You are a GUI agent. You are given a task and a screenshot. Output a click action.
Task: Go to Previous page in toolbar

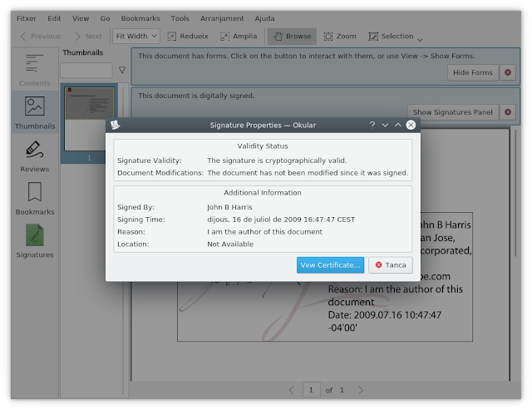coord(41,36)
